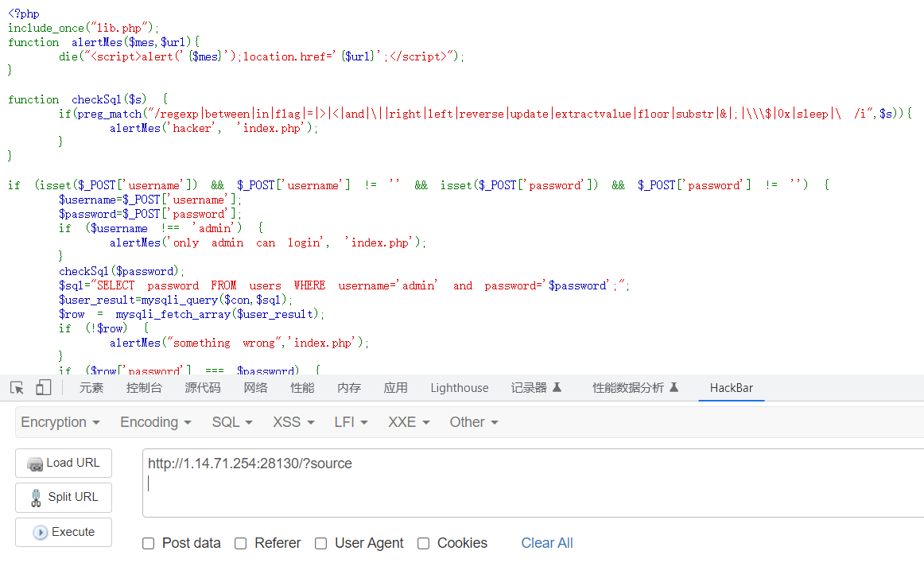The height and width of the screenshot is (578, 924).
Task: Focus the HackBar URL text area
Action: point(534,483)
